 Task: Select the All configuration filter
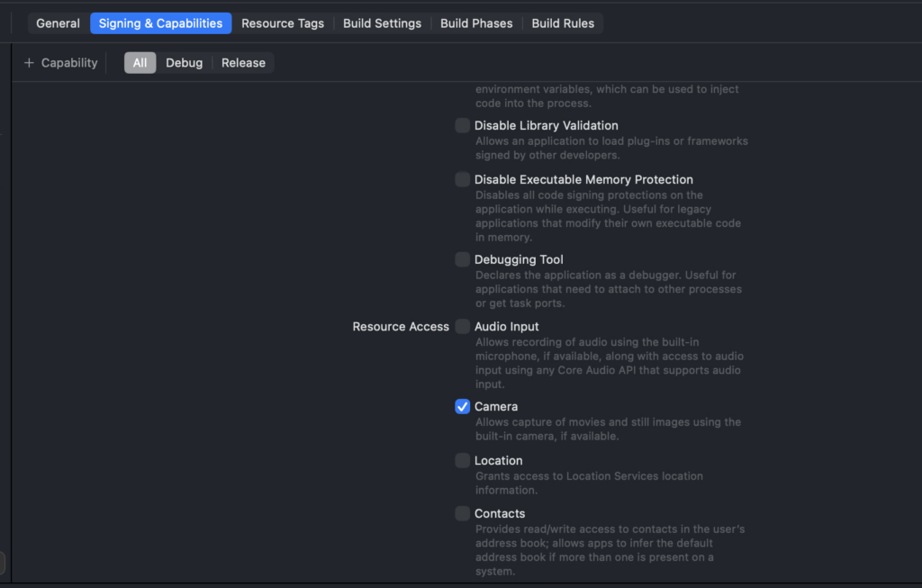pos(140,63)
